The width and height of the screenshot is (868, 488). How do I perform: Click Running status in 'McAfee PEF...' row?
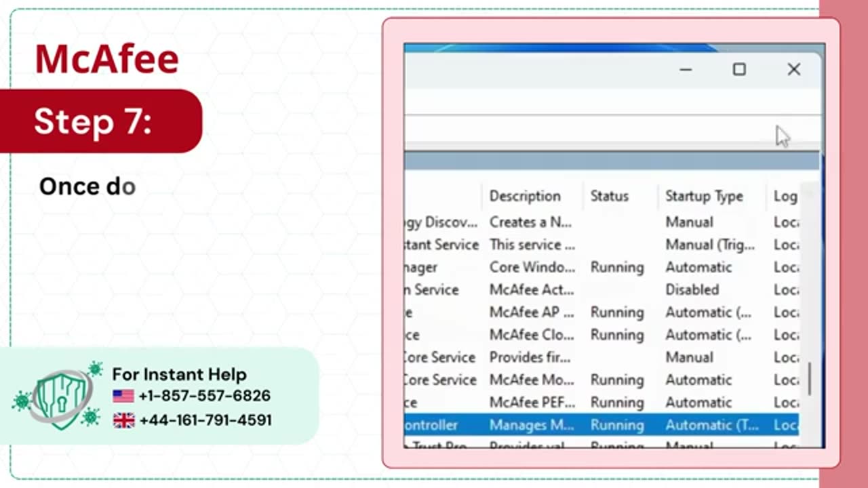click(617, 403)
